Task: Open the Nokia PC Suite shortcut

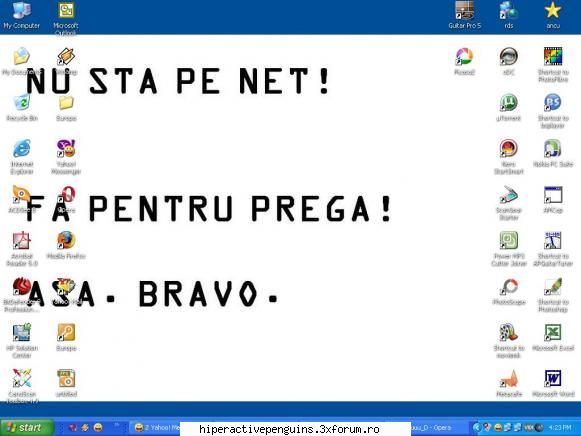Action: click(553, 153)
